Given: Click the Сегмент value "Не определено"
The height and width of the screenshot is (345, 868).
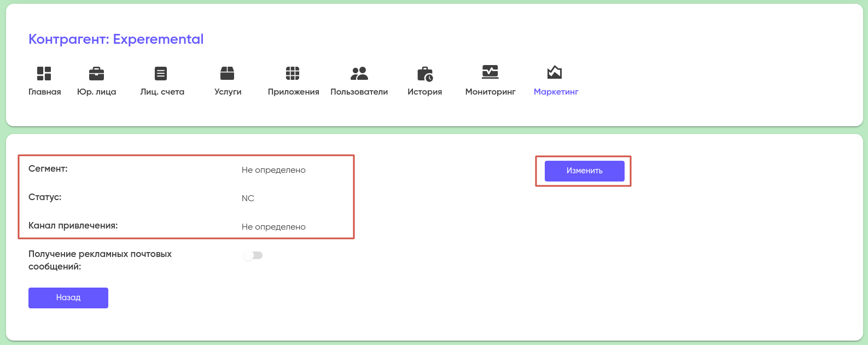Looking at the screenshot, I should tap(273, 170).
